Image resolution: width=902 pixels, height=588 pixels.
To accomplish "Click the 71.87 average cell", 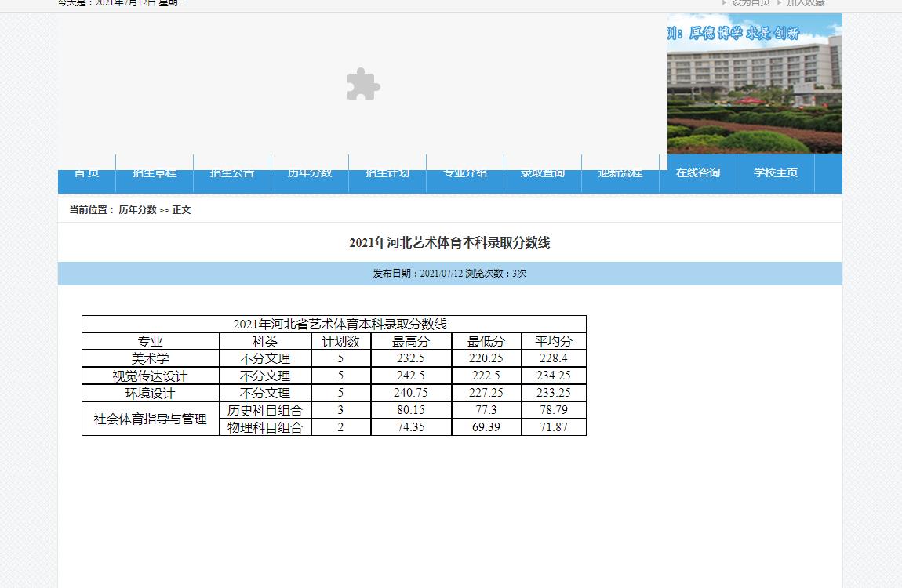I will 554,427.
